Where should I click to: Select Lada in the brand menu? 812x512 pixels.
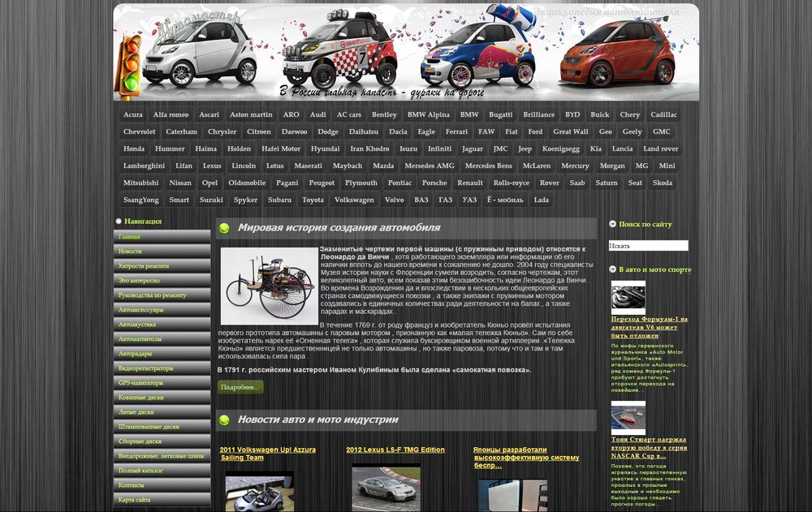(541, 200)
